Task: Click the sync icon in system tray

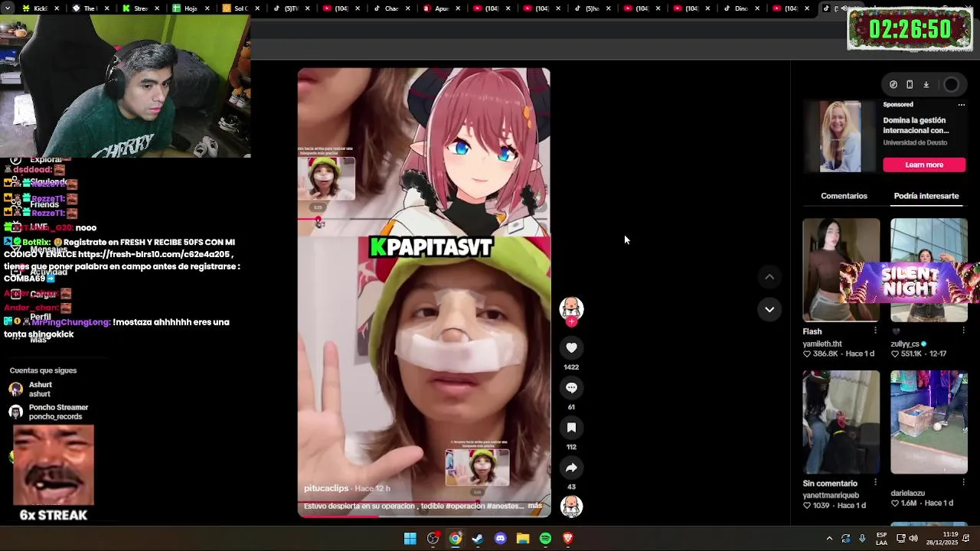Action: click(846, 539)
